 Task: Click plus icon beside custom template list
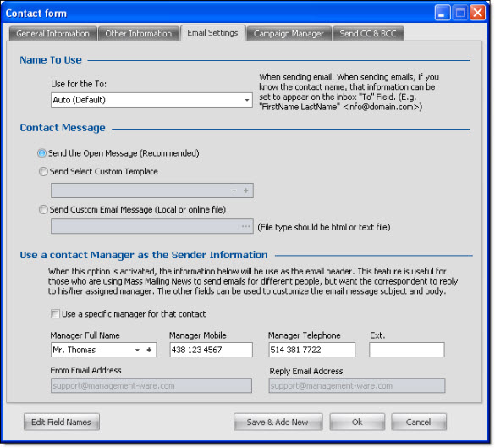[246, 191]
